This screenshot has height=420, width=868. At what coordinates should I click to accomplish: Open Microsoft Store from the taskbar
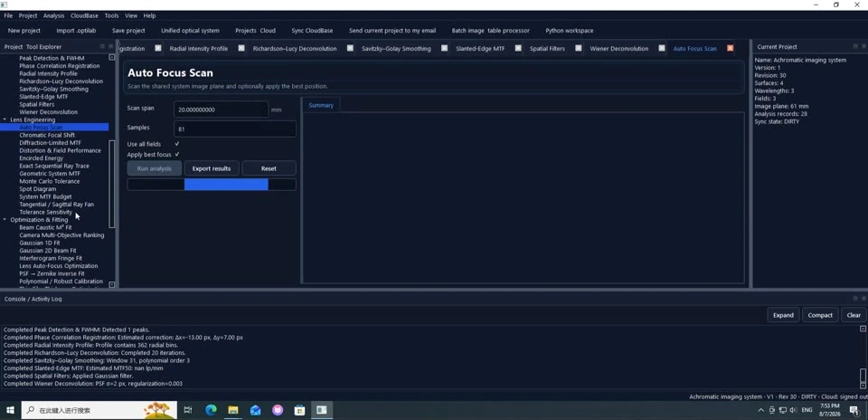click(x=299, y=410)
